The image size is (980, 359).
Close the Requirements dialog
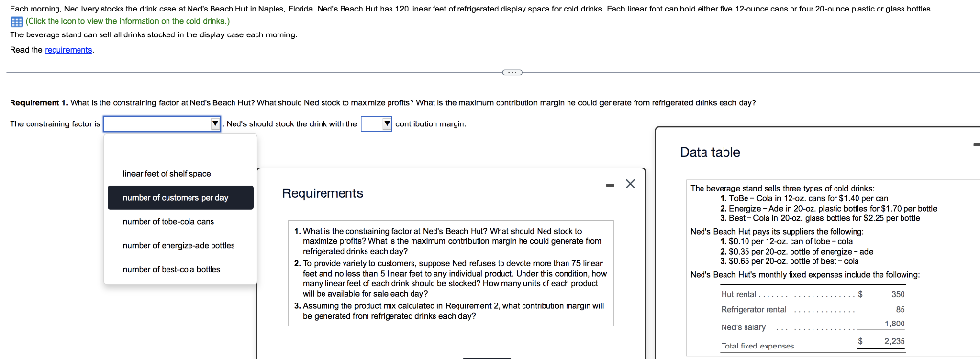pos(630,183)
